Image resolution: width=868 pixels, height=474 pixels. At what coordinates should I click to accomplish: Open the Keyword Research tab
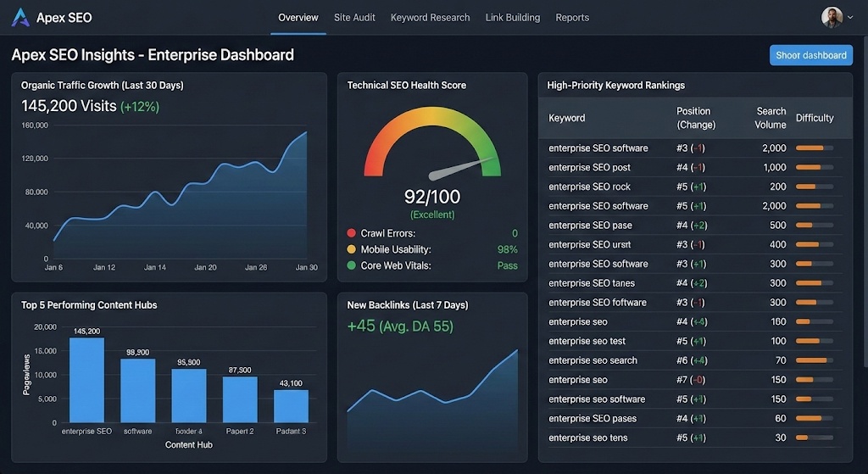click(x=430, y=17)
